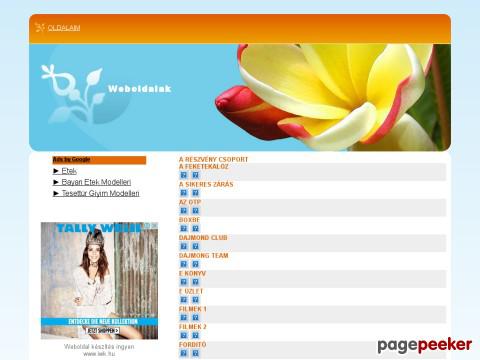Open the FILMEK 2 heading link
The image size is (480, 360).
[193, 327]
